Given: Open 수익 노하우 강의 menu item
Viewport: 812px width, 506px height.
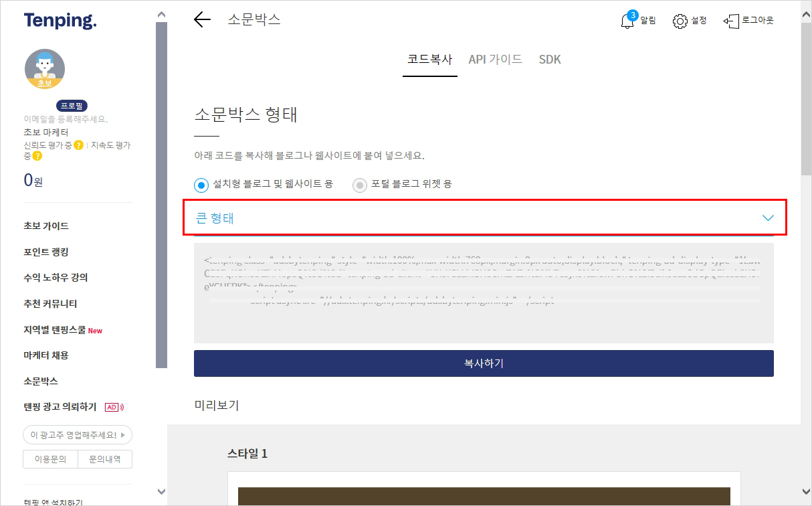Looking at the screenshot, I should pyautogui.click(x=56, y=278).
